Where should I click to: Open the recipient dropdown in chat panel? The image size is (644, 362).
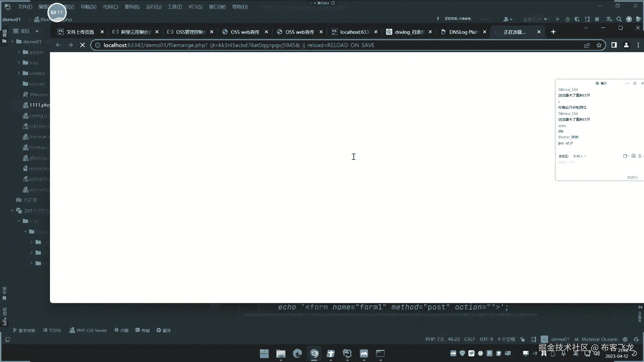pos(580,156)
